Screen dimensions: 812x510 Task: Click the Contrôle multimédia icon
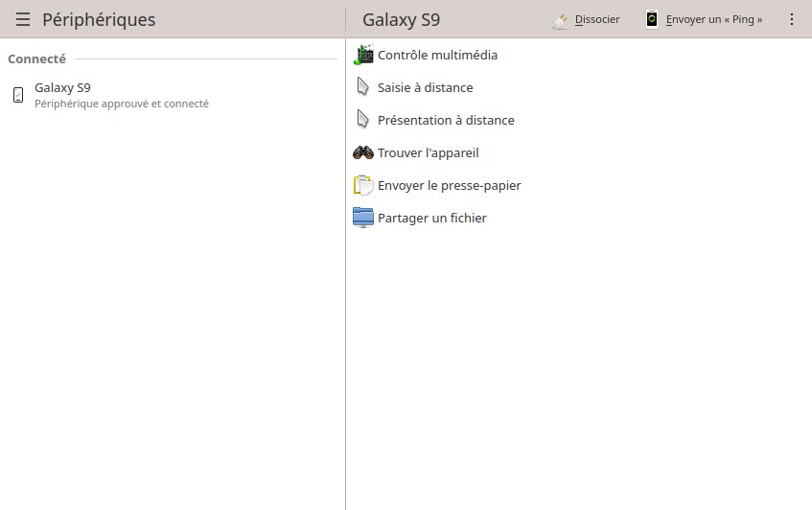click(x=363, y=55)
